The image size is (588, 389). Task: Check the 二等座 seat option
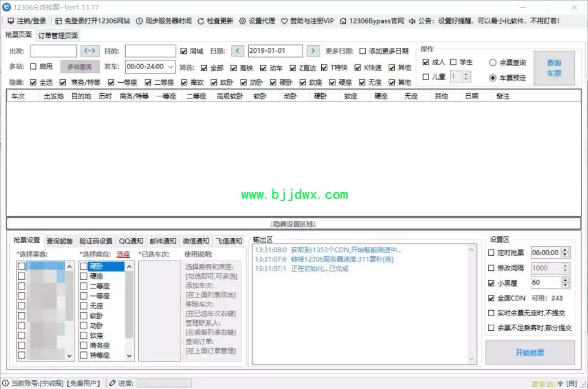[x=84, y=286]
